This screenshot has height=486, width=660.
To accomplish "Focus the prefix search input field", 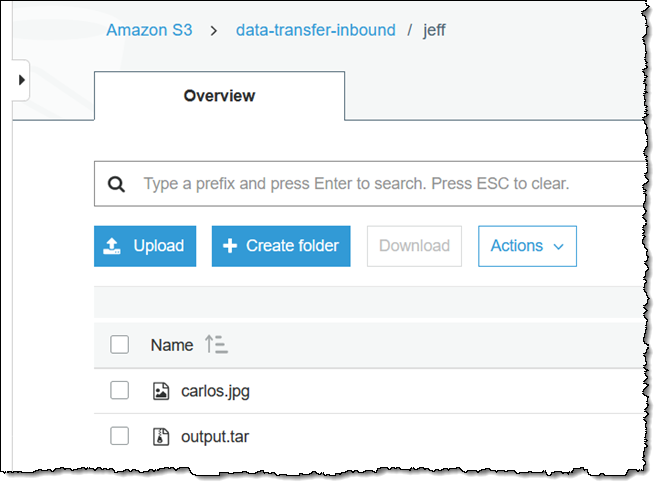I will 380,184.
